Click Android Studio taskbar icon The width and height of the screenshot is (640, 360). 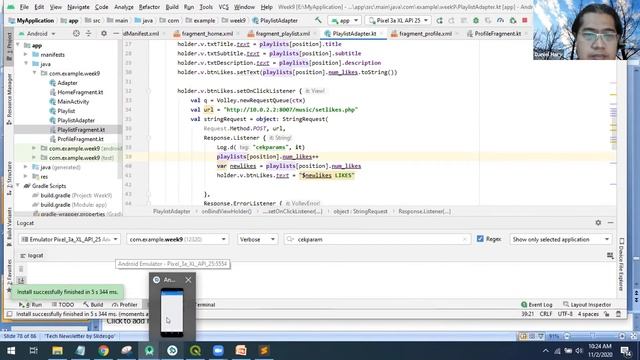[x=149, y=351]
